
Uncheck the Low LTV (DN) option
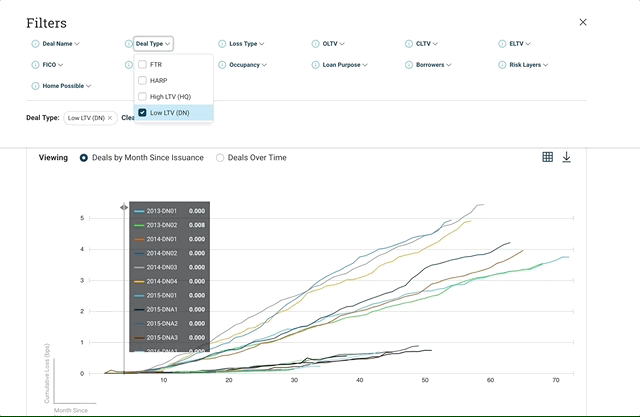click(142, 113)
